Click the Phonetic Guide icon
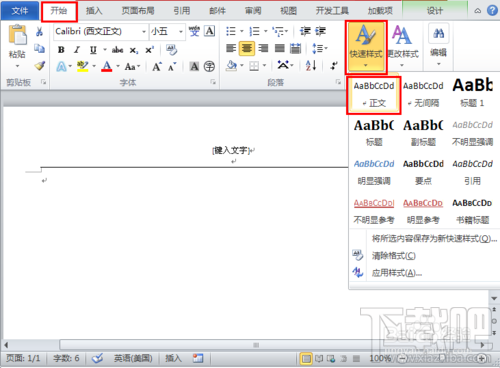The width and height of the screenshot is (500, 368). coord(194,31)
